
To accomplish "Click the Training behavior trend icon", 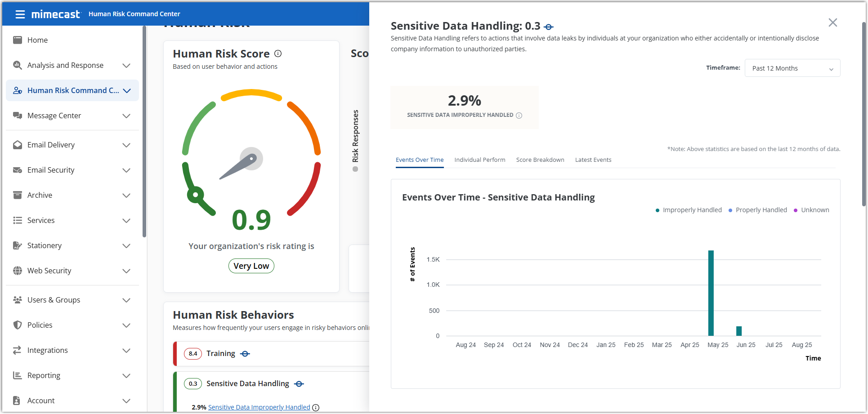I will coord(245,354).
